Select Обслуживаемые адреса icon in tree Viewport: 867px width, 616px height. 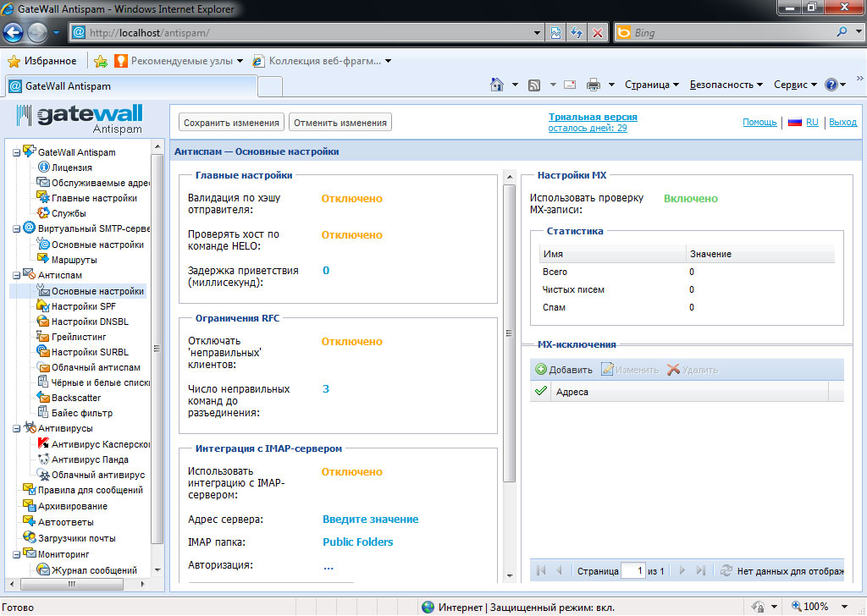(43, 182)
